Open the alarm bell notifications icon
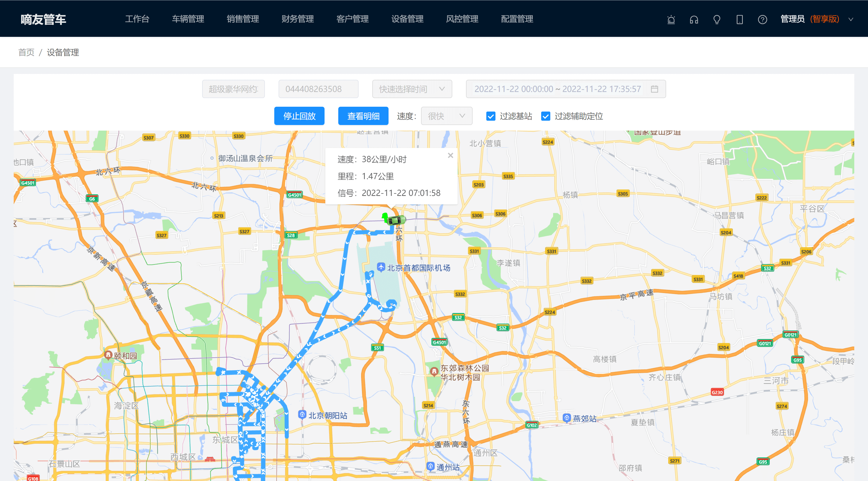Viewport: 868px width, 481px height. tap(671, 20)
